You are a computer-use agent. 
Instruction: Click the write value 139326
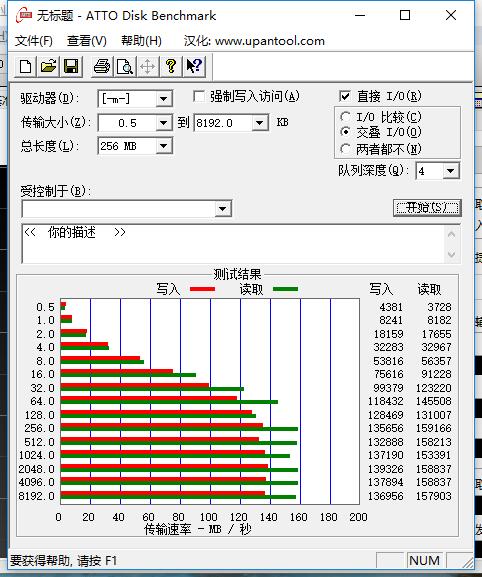[386, 469]
